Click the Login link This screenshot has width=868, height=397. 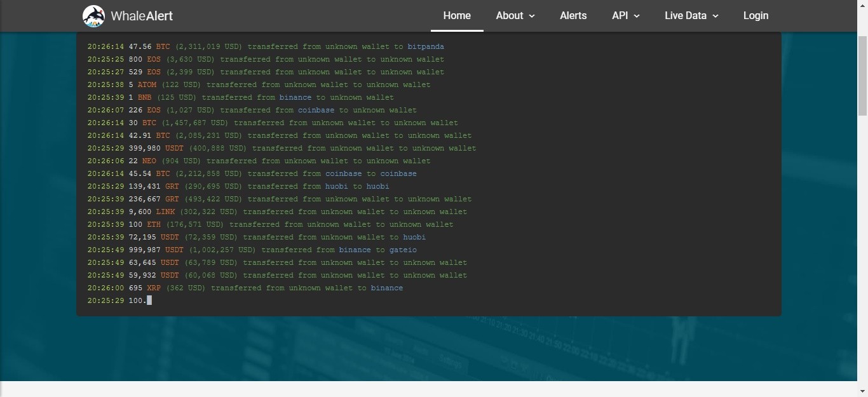[x=756, y=16]
